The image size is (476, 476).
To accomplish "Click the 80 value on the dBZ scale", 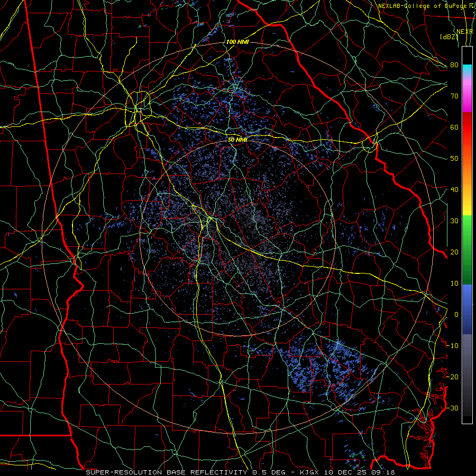I will click(x=454, y=65).
